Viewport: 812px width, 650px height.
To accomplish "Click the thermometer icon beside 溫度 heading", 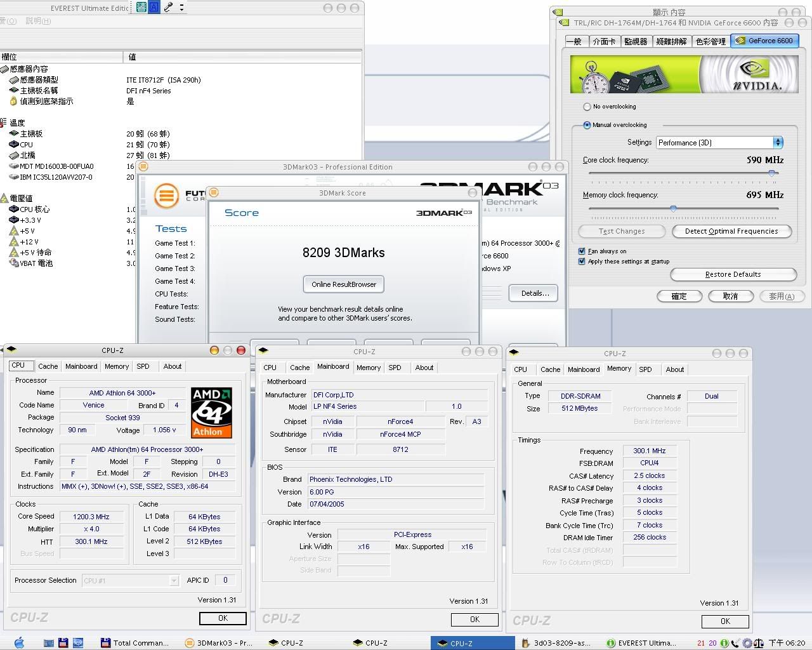I will (4, 123).
